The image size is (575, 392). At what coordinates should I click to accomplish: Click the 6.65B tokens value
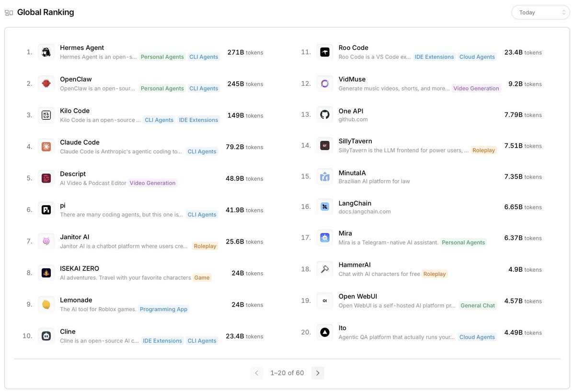[523, 207]
